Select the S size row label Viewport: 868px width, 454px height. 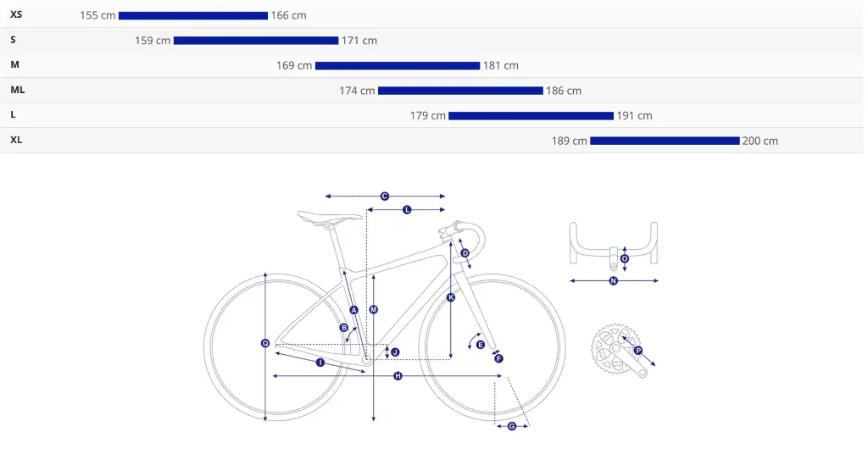point(13,40)
